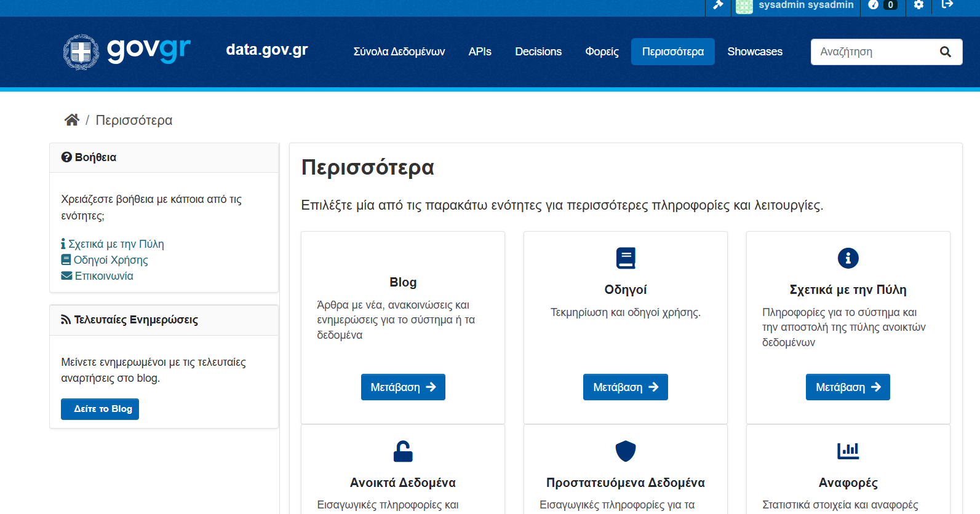This screenshot has width=980, height=514.
Task: Open the Showcases navigation tab
Action: tap(755, 52)
